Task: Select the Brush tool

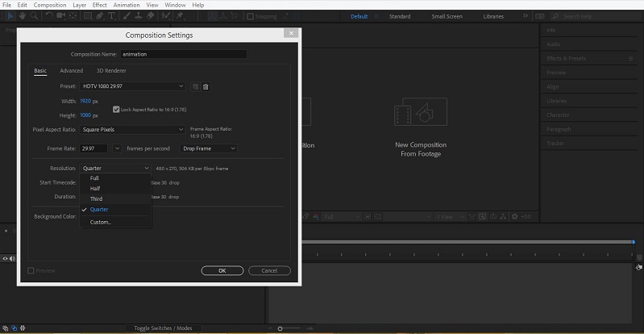Action: click(127, 16)
